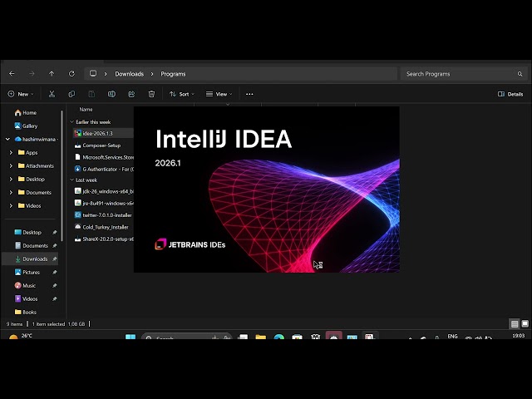
Task: Open the View dropdown
Action: coord(219,94)
